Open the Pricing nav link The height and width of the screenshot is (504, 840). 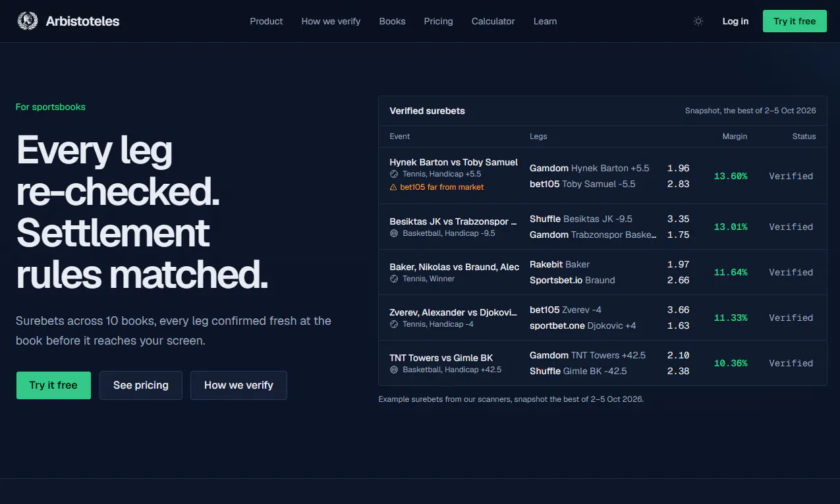click(x=438, y=21)
